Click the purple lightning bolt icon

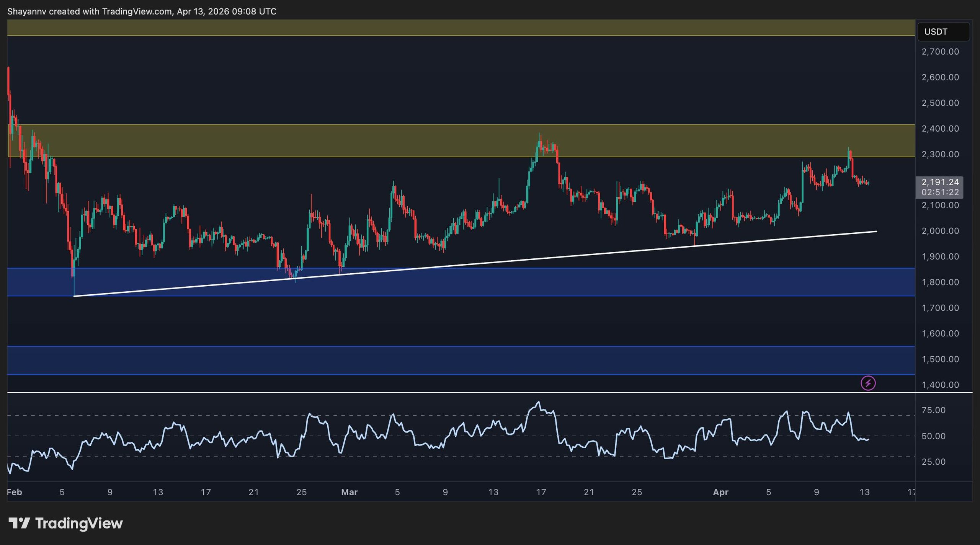pyautogui.click(x=868, y=383)
